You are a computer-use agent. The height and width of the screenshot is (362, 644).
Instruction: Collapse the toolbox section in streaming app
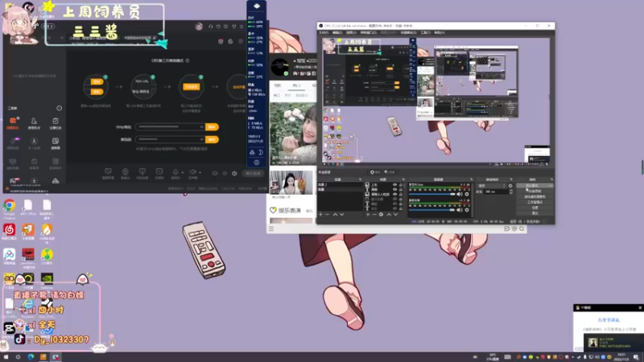point(59,108)
